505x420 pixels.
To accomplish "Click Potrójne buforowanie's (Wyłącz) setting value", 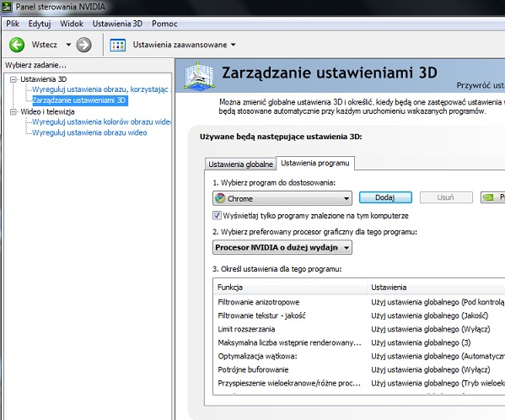I will tap(431, 369).
